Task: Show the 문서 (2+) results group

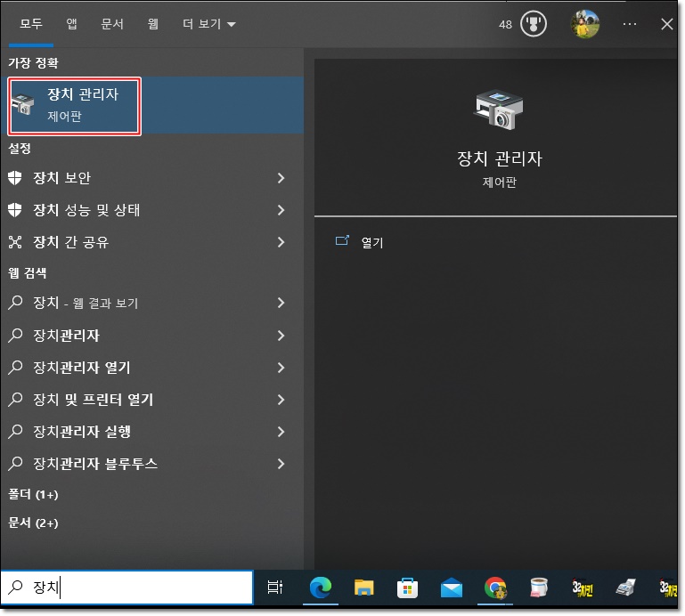Action: 33,523
